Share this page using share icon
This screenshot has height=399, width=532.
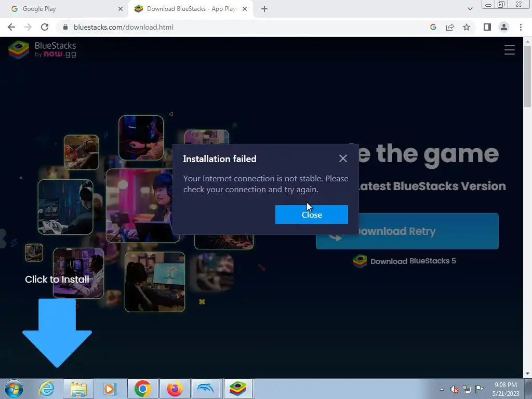point(450,27)
